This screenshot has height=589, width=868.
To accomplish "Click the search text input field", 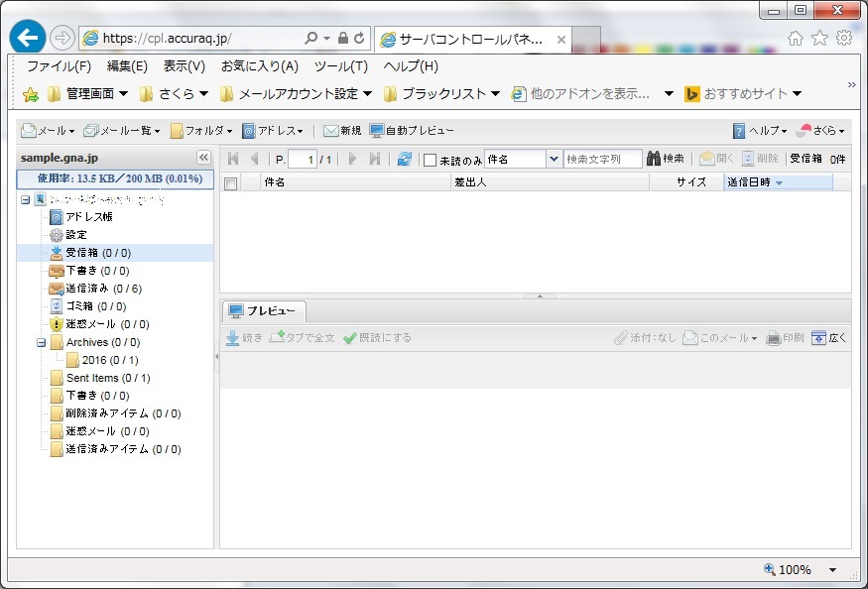I will pyautogui.click(x=602, y=159).
